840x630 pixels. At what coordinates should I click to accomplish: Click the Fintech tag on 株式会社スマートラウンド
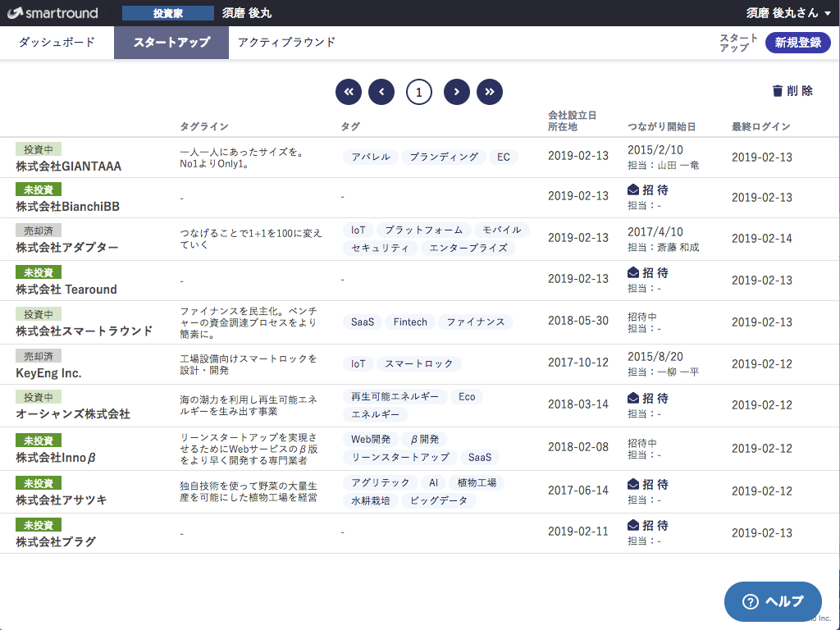[410, 322]
